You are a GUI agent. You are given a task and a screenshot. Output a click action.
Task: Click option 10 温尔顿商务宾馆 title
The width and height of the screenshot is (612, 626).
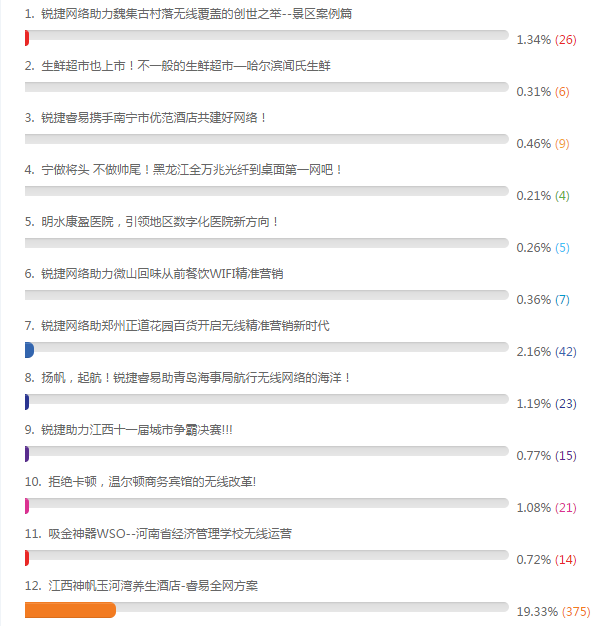(x=140, y=482)
